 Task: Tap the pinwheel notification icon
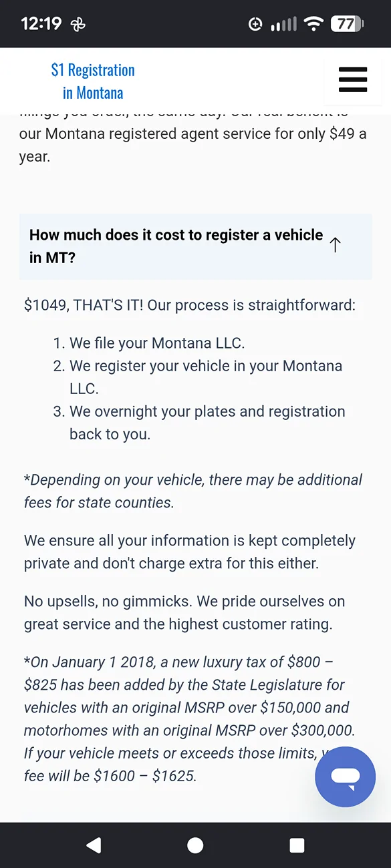[78, 25]
